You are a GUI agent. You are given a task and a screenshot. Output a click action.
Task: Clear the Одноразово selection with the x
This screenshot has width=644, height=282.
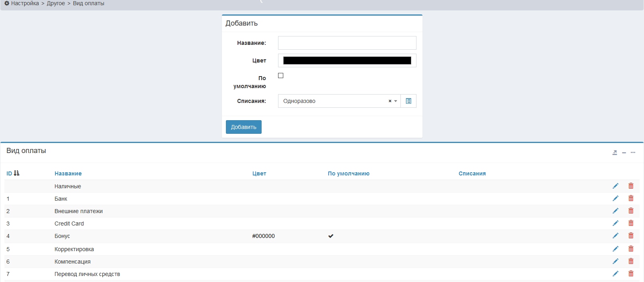(x=390, y=101)
